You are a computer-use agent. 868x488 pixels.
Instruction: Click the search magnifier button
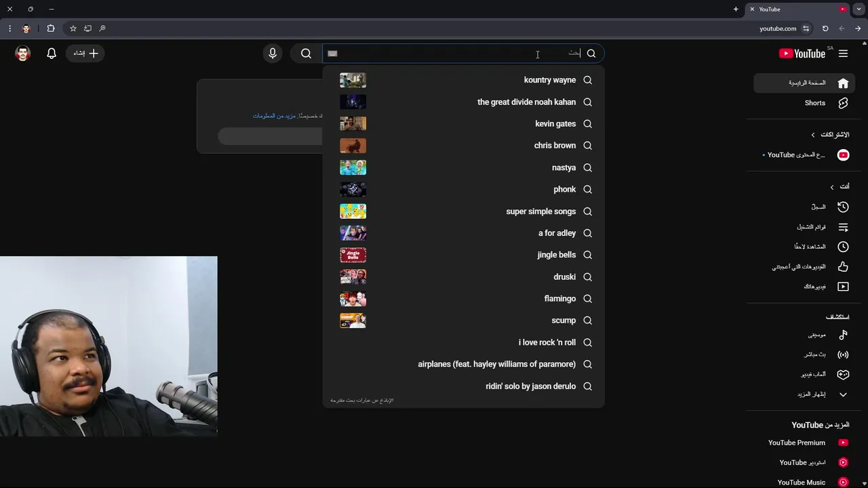(307, 54)
